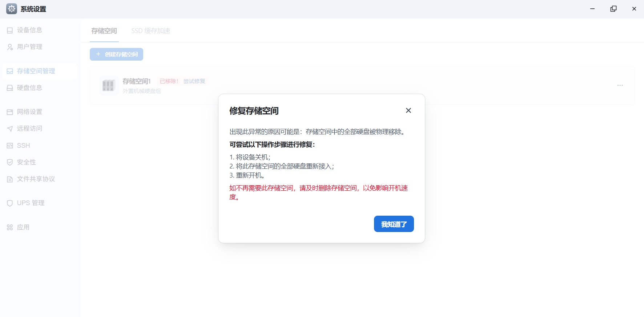Click 创建存储空间 button
The height and width of the screenshot is (317, 644).
pyautogui.click(x=116, y=54)
